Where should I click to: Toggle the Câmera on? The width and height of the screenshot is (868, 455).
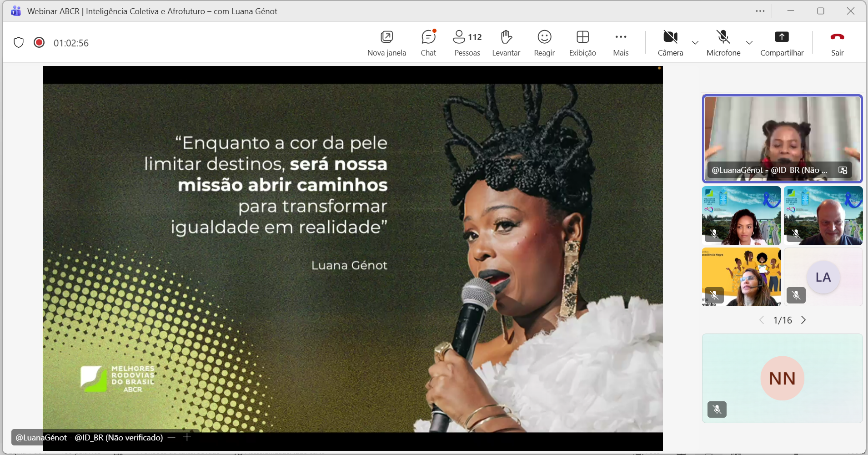pyautogui.click(x=670, y=43)
